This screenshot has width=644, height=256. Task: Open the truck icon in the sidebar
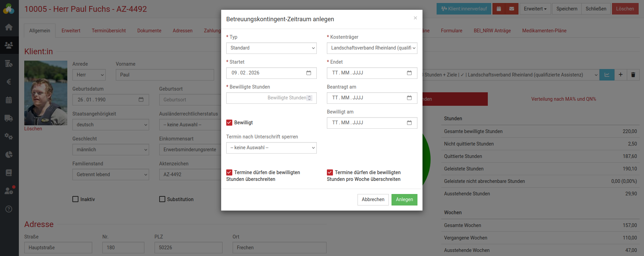click(x=9, y=118)
